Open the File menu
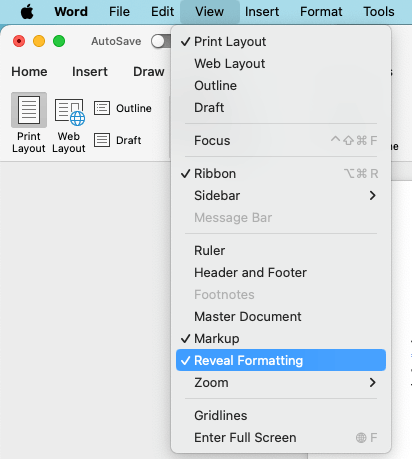Viewport: 412px width, 459px height. point(119,12)
